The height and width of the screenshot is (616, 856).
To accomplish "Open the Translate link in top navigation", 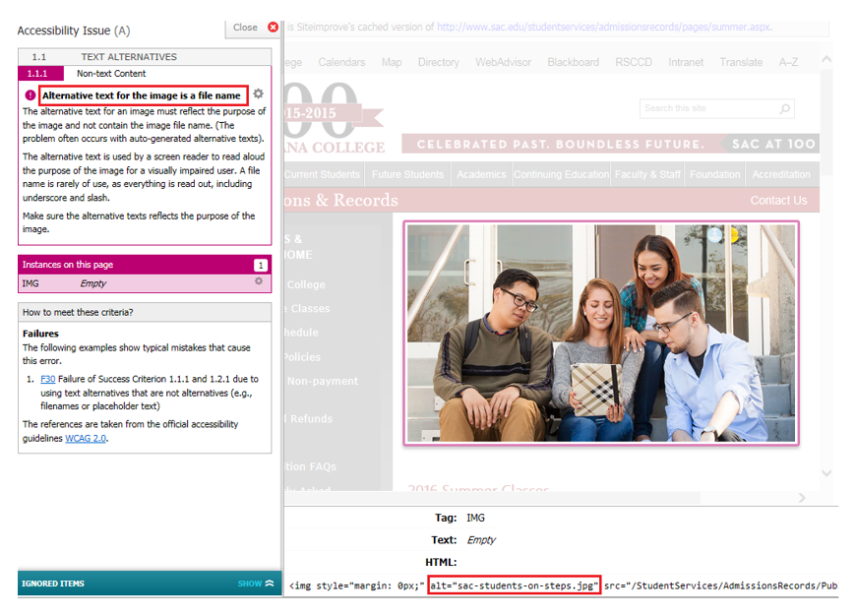I will (x=741, y=62).
